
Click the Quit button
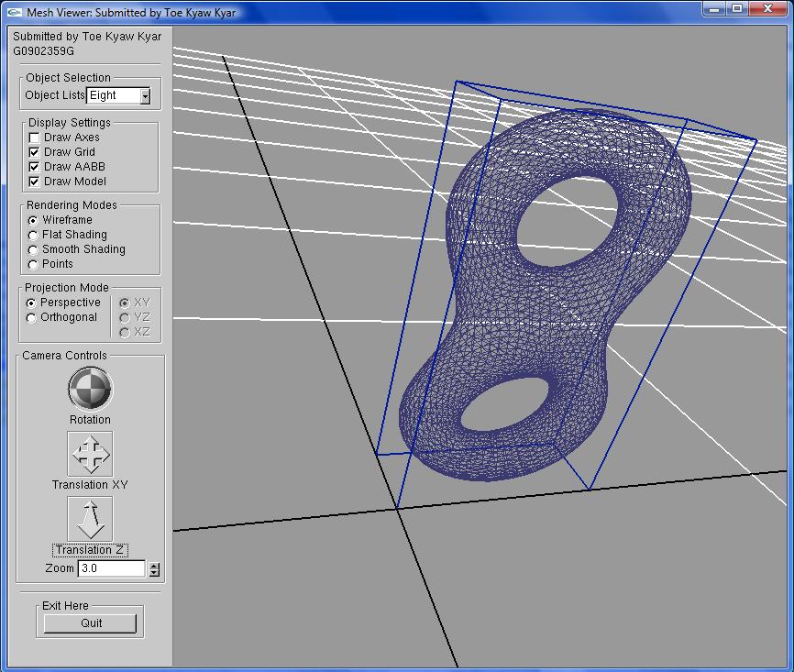[90, 623]
